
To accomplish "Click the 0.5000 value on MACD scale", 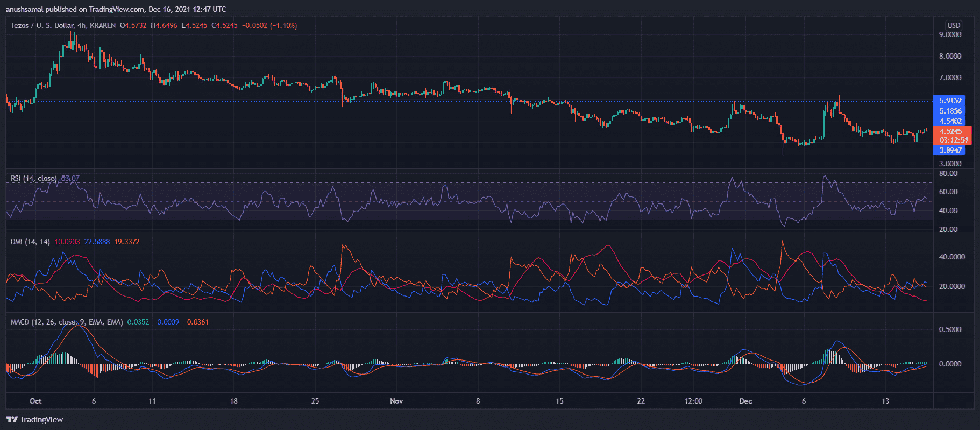I will pyautogui.click(x=950, y=329).
